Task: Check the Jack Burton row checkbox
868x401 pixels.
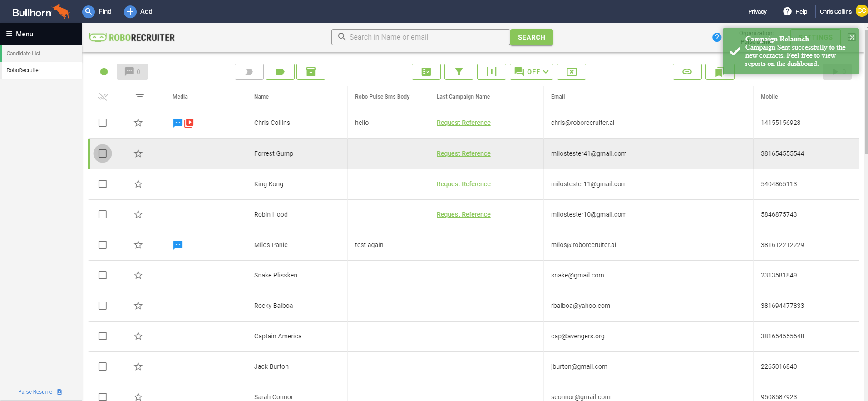Action: (103, 366)
